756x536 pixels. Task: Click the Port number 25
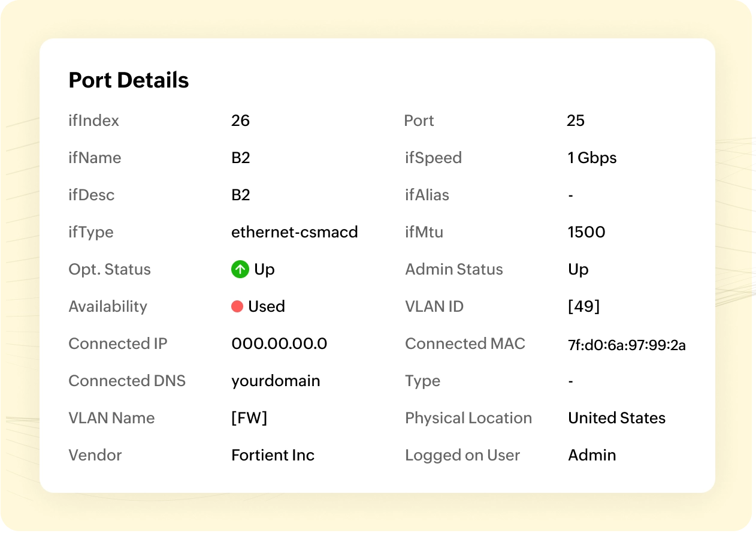pyautogui.click(x=576, y=121)
